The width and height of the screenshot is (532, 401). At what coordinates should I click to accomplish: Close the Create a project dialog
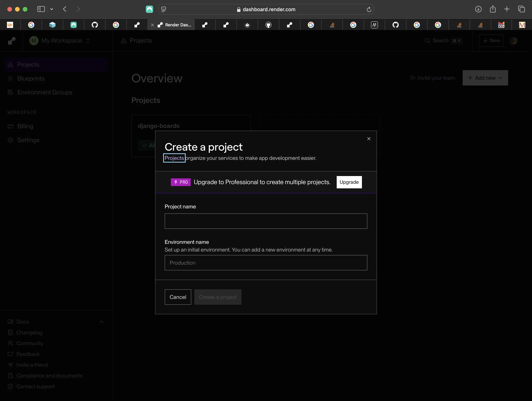369,138
